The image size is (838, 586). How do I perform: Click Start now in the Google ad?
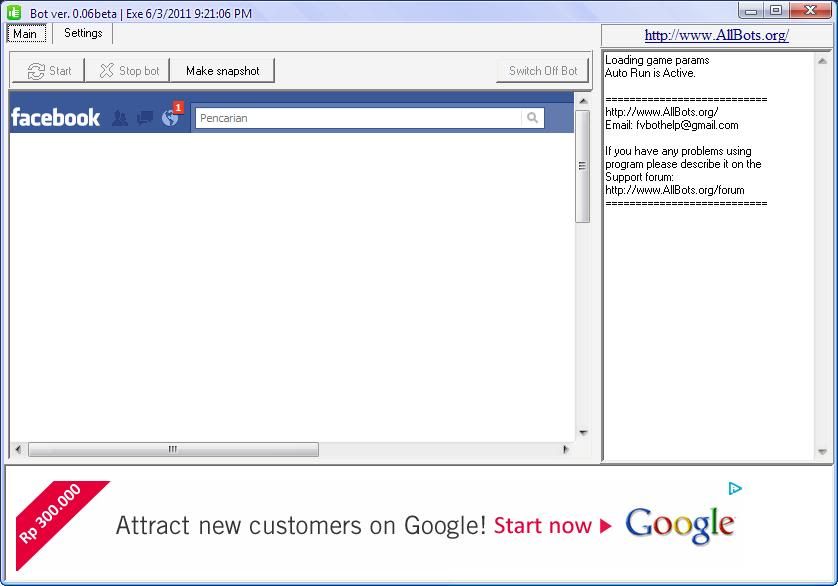[552, 526]
